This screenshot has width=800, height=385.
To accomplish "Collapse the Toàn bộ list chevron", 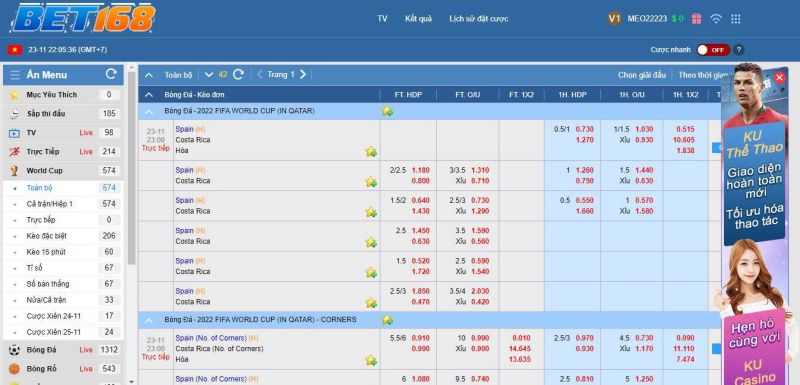I will (149, 75).
